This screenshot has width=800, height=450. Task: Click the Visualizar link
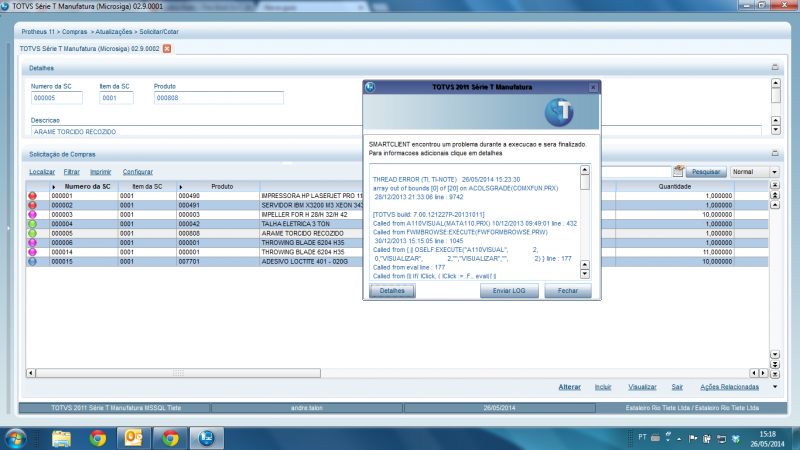pyautogui.click(x=642, y=387)
